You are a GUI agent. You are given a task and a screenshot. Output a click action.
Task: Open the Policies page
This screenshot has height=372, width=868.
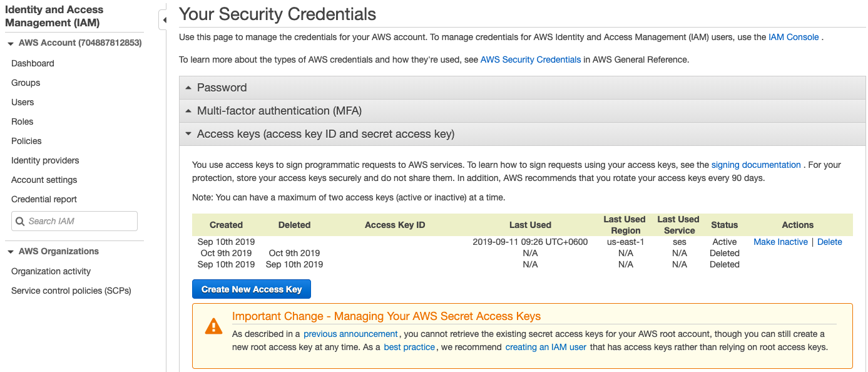[x=26, y=141]
